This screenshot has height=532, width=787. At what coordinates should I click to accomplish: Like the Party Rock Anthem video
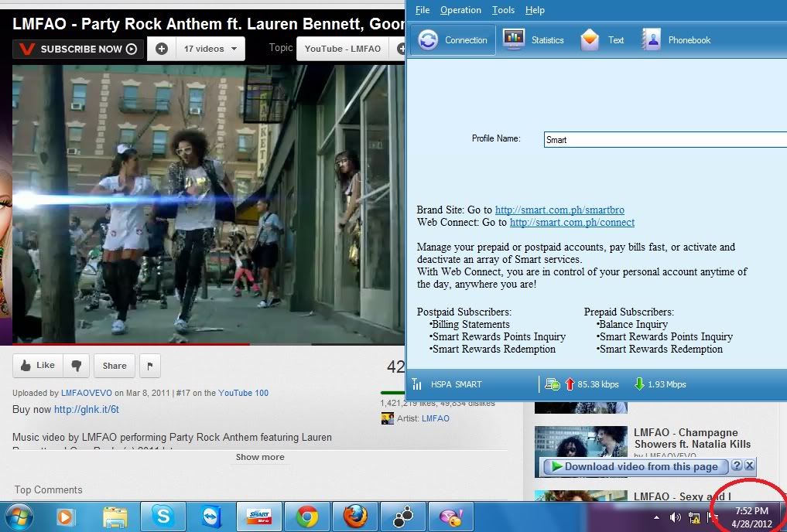[x=36, y=366]
